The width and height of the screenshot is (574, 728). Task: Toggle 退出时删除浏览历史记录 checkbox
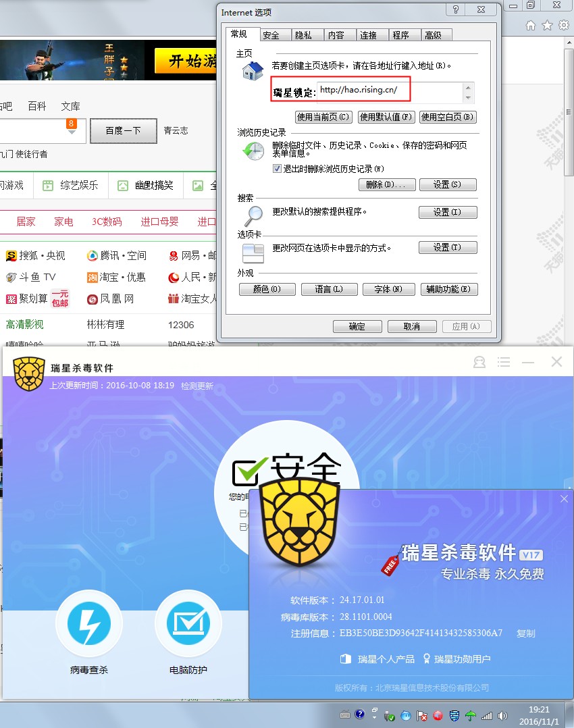(278, 169)
